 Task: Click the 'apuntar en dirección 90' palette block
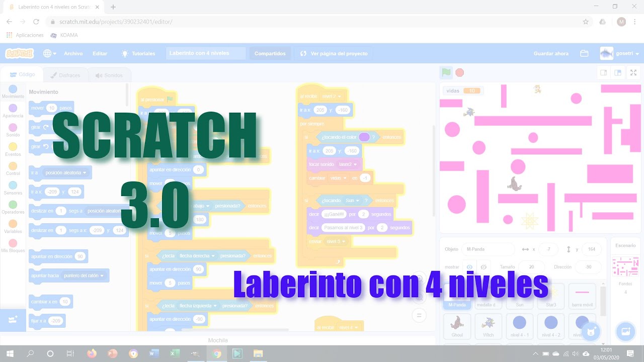point(58,256)
